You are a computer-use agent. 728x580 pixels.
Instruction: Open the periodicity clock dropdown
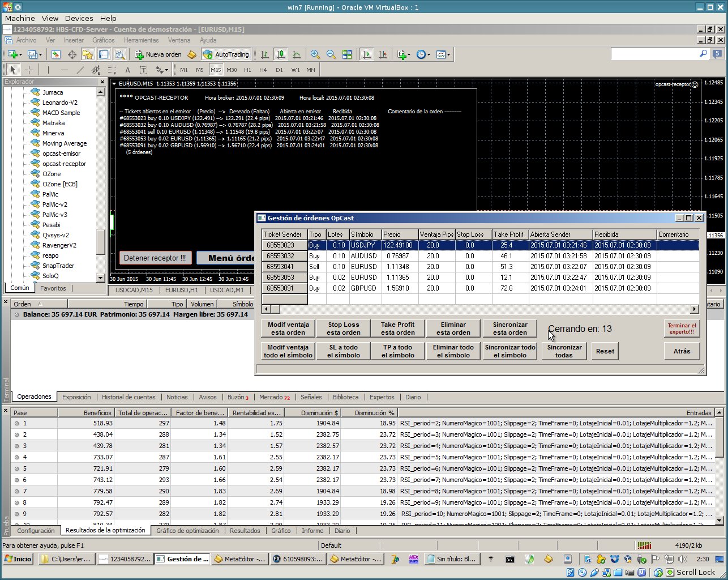tap(423, 54)
